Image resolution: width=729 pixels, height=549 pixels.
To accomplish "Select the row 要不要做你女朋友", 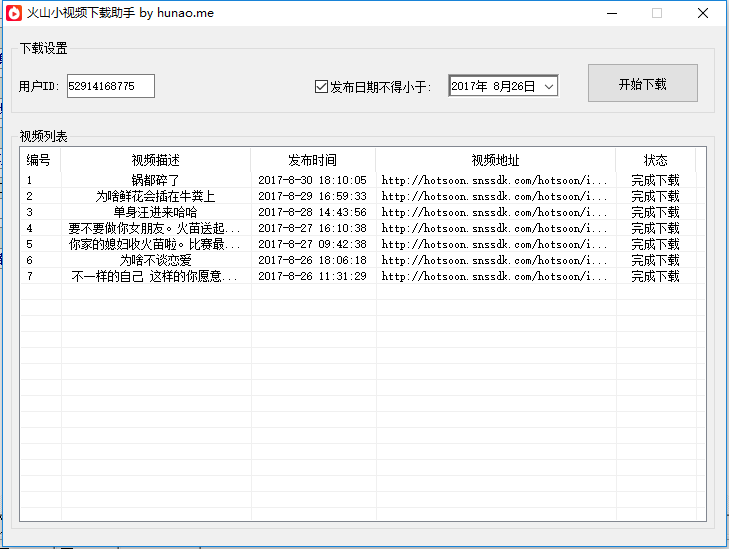I will click(363, 228).
